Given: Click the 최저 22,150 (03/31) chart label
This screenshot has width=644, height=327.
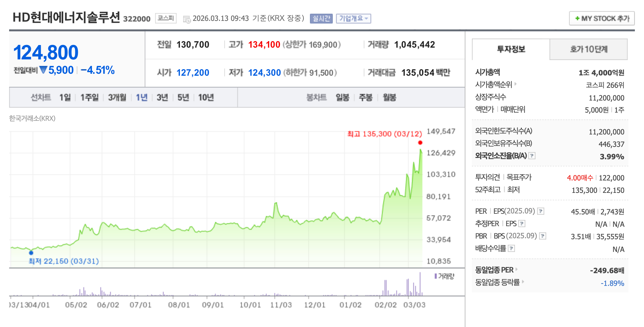Looking at the screenshot, I should (x=64, y=261).
